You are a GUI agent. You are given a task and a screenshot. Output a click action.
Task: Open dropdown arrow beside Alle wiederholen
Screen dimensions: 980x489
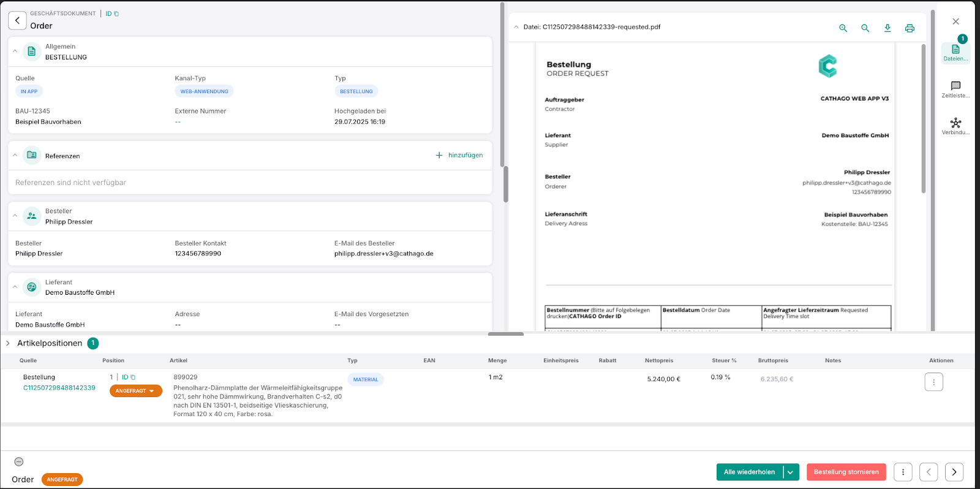click(x=791, y=472)
